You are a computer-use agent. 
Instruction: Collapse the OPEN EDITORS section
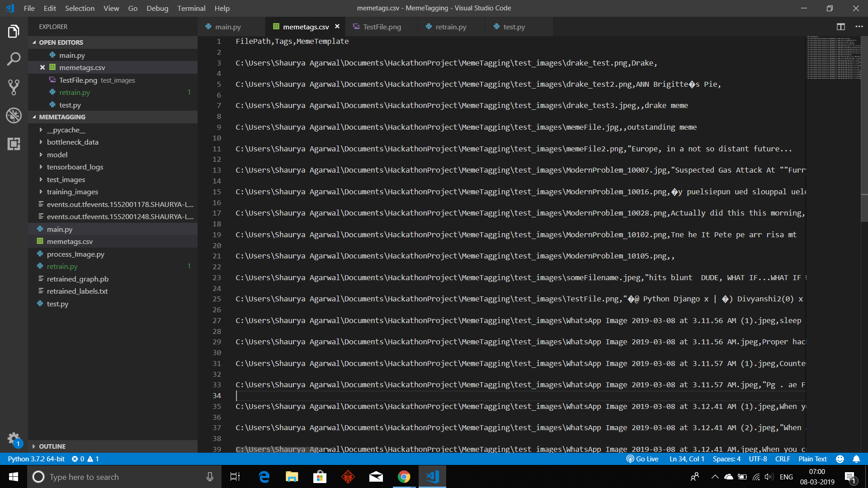pos(113,42)
